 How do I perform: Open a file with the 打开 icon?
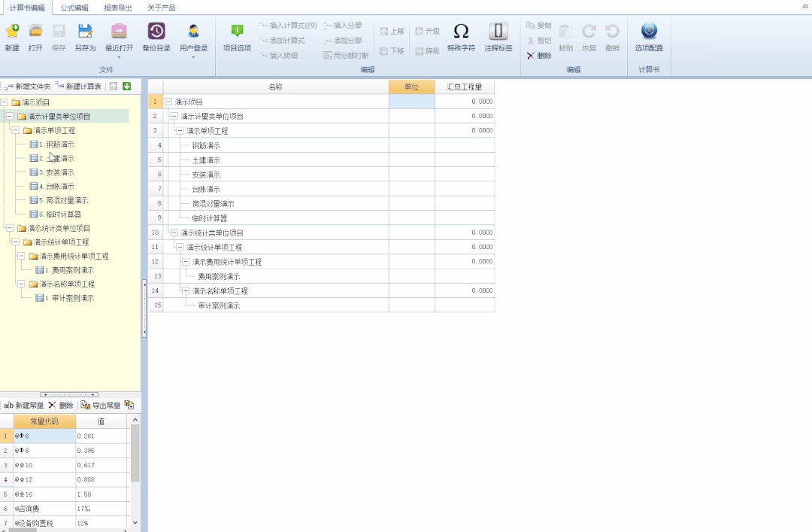[x=35, y=32]
